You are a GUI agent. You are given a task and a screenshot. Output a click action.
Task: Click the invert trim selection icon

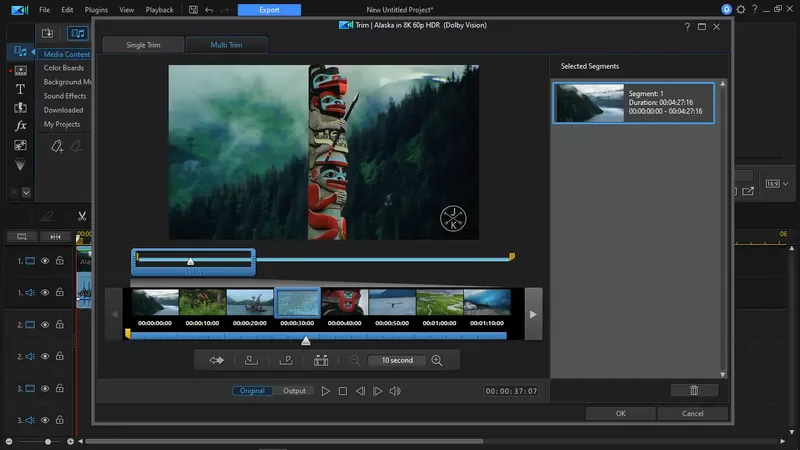point(216,360)
